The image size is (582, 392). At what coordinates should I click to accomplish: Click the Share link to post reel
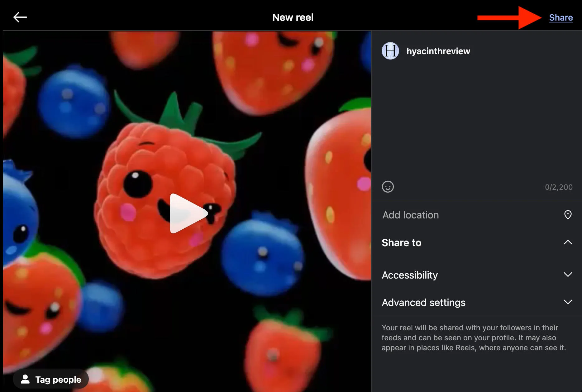click(561, 17)
